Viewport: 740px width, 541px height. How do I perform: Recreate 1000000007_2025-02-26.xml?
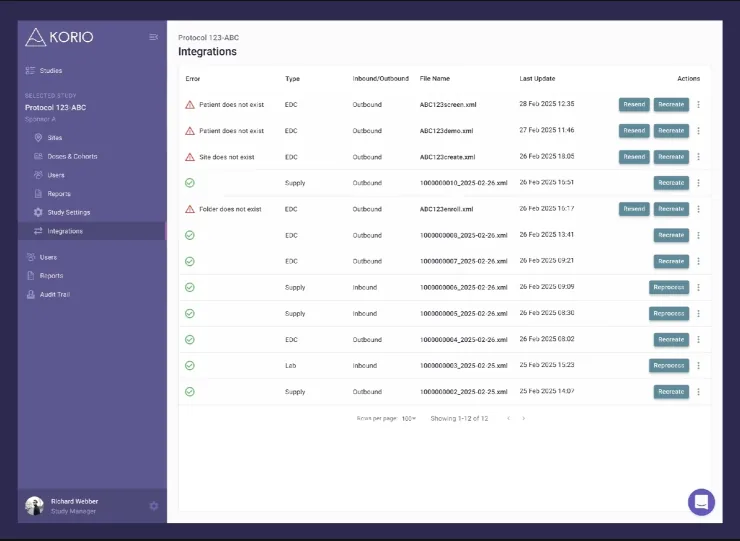pyautogui.click(x=671, y=261)
